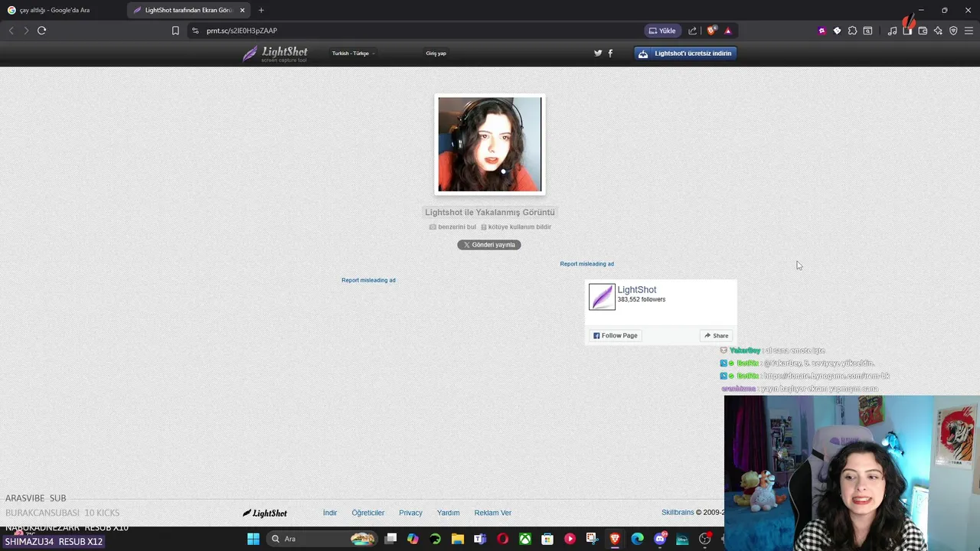Click the Facebook Share button
Image resolution: width=980 pixels, height=551 pixels.
[717, 336]
